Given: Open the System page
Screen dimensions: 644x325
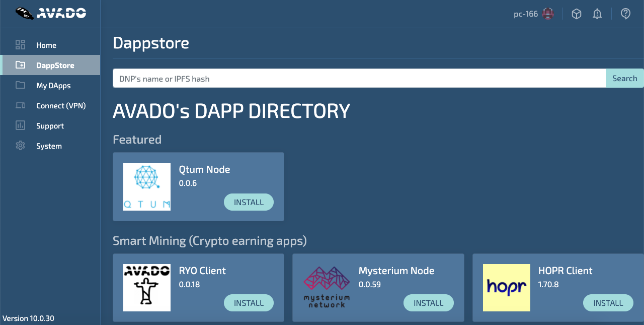Looking at the screenshot, I should (x=50, y=146).
